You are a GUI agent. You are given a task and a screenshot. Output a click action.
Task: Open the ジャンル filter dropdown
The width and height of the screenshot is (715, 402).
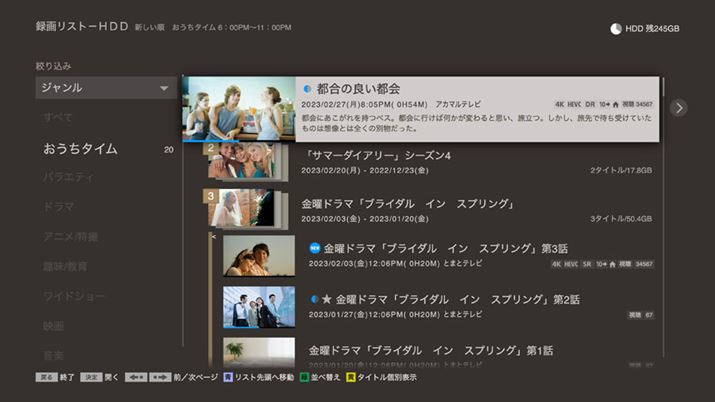pyautogui.click(x=106, y=88)
